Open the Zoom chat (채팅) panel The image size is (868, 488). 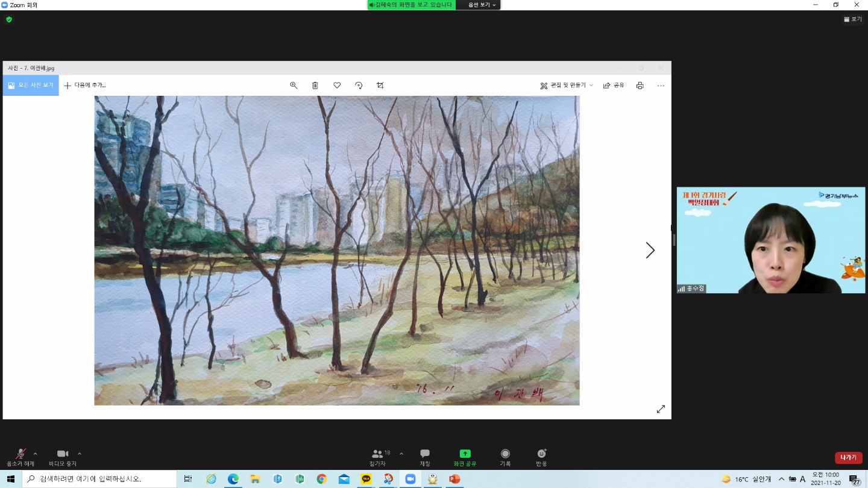[425, 457]
